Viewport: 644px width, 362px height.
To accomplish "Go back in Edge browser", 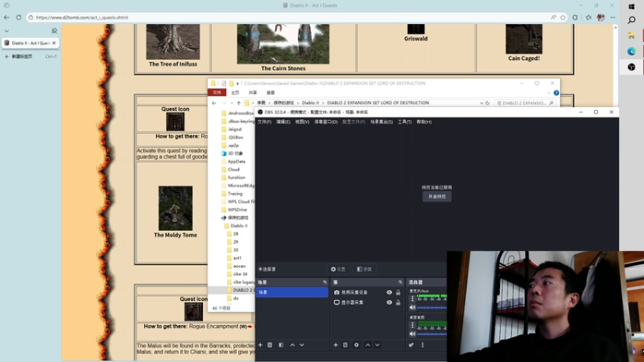I will point(6,17).
